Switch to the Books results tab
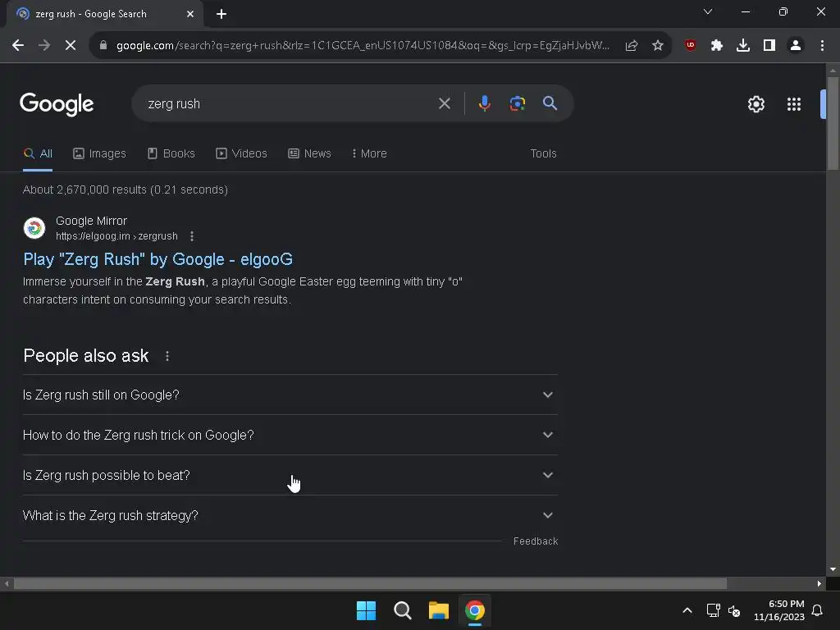840x630 pixels. pos(171,153)
